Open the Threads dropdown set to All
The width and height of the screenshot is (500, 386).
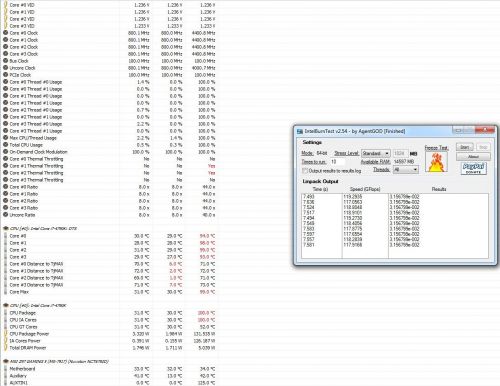pyautogui.click(x=406, y=170)
